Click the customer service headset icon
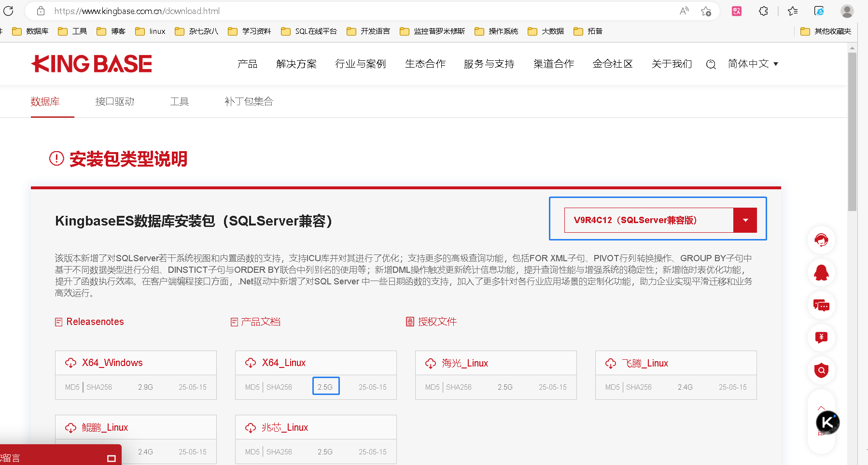 pos(821,240)
